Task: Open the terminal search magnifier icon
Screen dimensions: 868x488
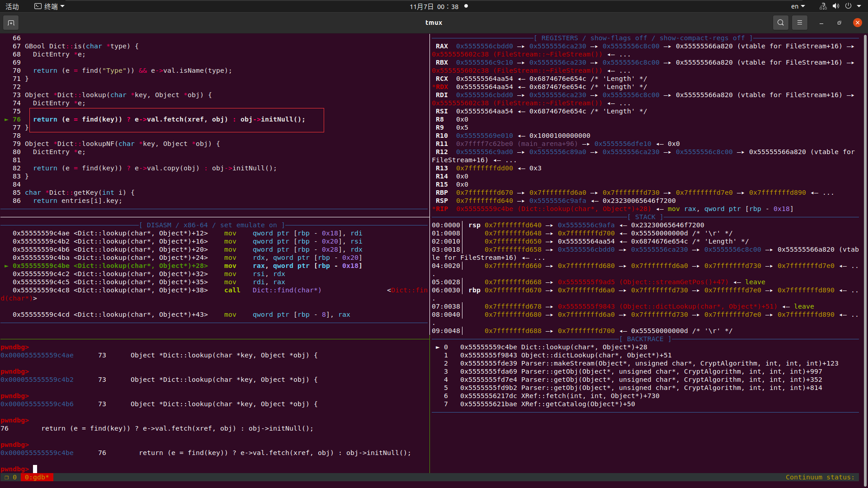Action: pyautogui.click(x=780, y=23)
